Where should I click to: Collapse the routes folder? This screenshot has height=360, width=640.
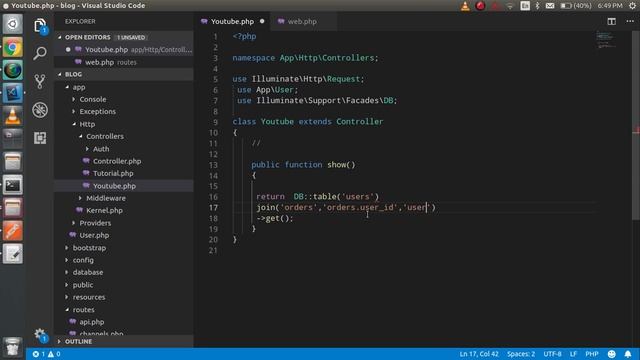tap(83, 310)
